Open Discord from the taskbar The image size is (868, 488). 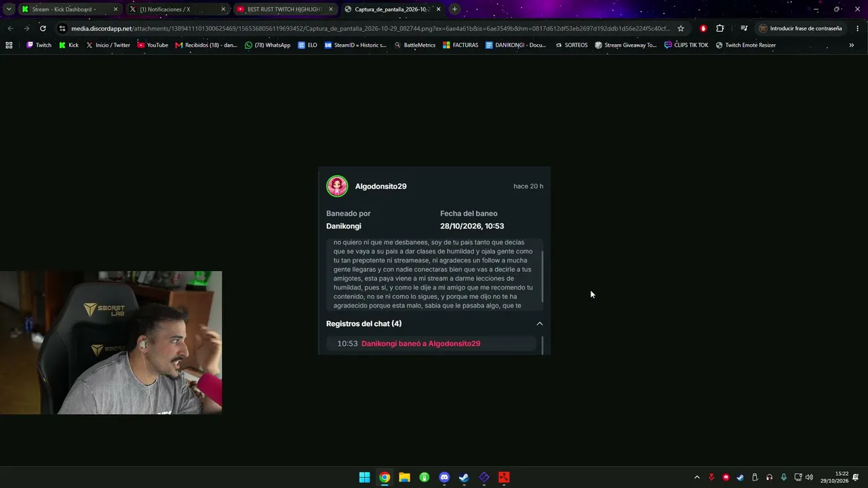coord(444,477)
